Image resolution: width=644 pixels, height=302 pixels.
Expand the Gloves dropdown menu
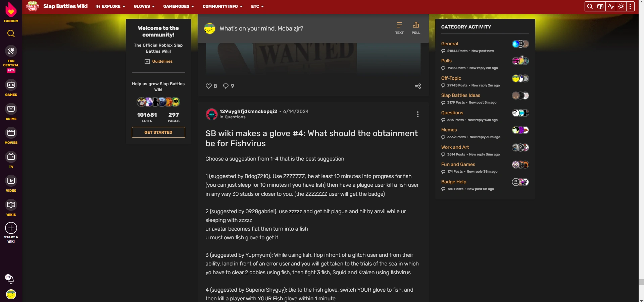(x=144, y=6)
